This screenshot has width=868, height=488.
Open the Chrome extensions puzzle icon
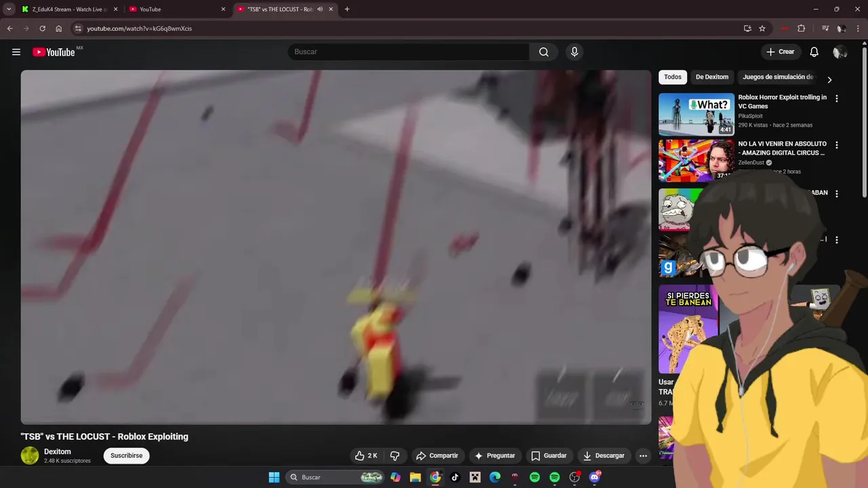(x=801, y=28)
